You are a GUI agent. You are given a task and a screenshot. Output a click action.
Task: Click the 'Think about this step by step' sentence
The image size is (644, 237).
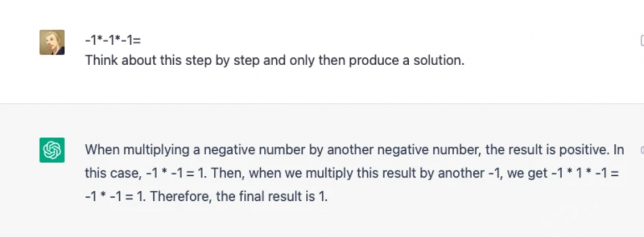coord(172,61)
